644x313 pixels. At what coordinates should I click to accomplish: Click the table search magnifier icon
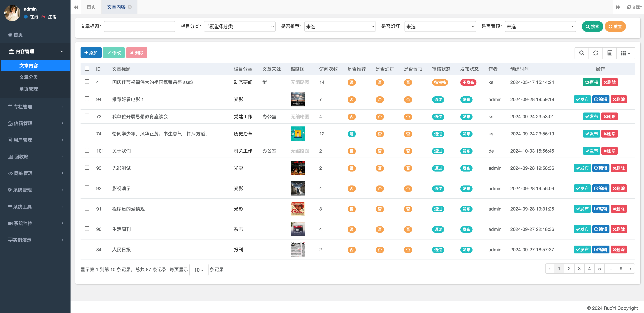[x=582, y=53]
